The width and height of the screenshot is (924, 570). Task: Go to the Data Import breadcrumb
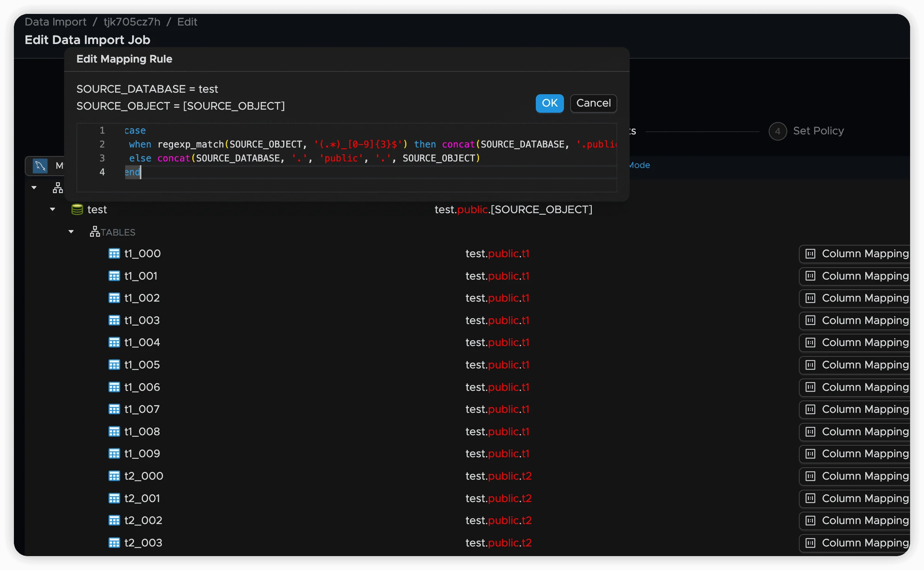pos(56,22)
